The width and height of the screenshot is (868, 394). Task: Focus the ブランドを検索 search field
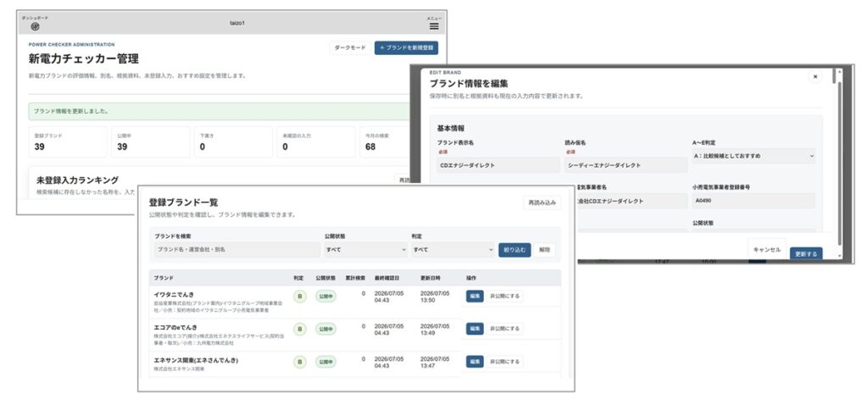237,250
